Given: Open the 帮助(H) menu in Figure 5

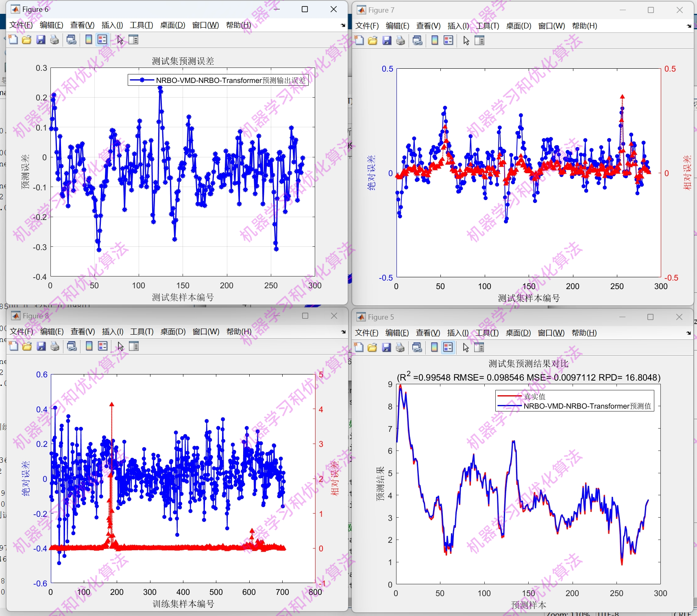Looking at the screenshot, I should coord(584,333).
